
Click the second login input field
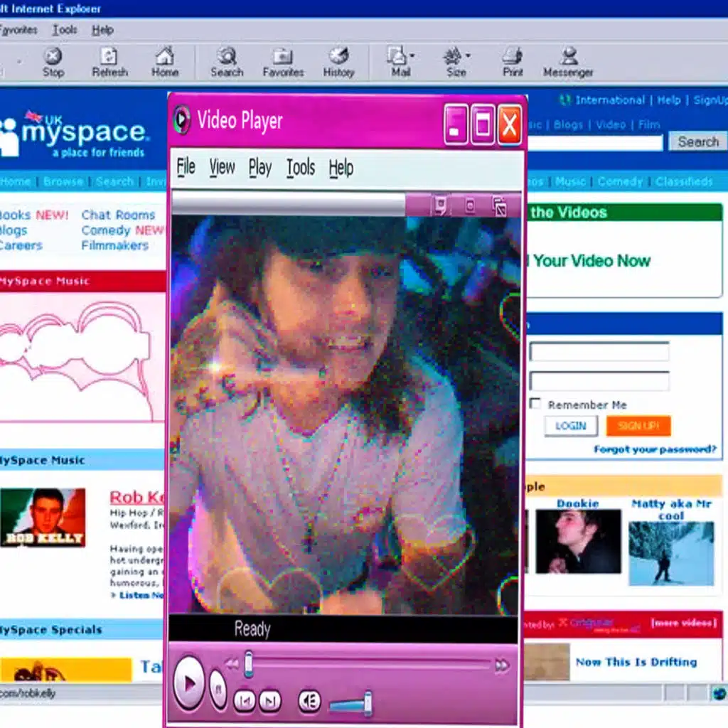click(x=599, y=381)
